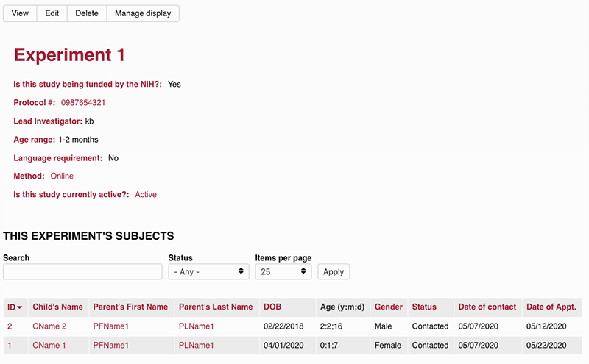Sort table by Child's Name column
The height and width of the screenshot is (364, 589).
coord(57,307)
